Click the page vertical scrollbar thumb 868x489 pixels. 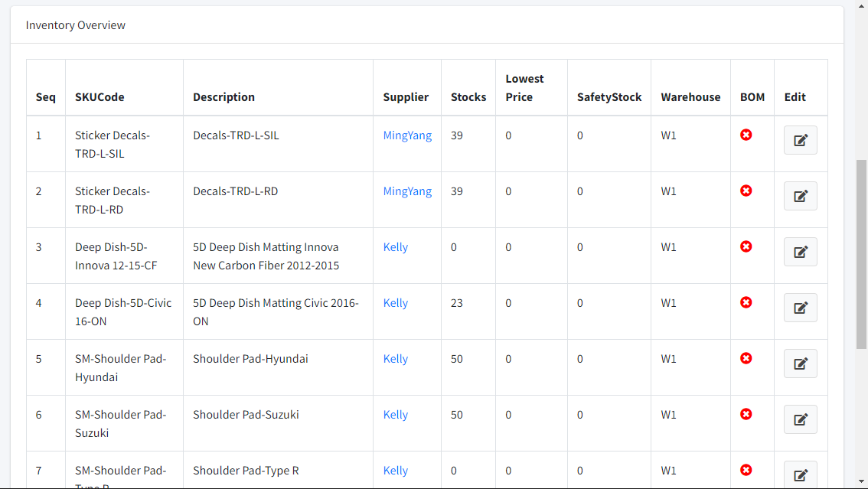click(861, 255)
